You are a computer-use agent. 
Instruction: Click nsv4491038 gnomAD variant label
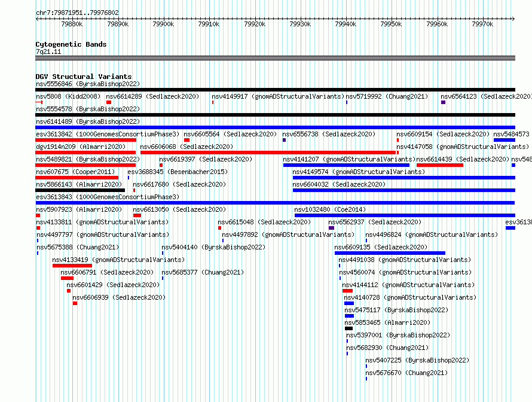click(x=405, y=260)
